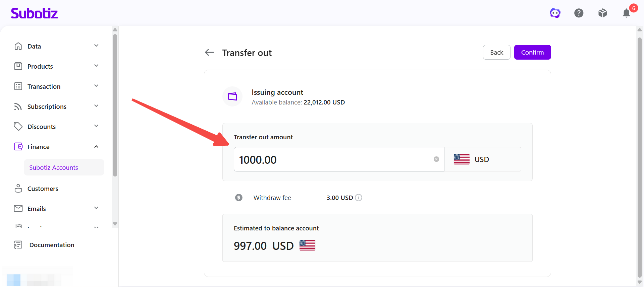Image resolution: width=644 pixels, height=287 pixels.
Task: Select the USD currency selector
Action: tap(483, 159)
